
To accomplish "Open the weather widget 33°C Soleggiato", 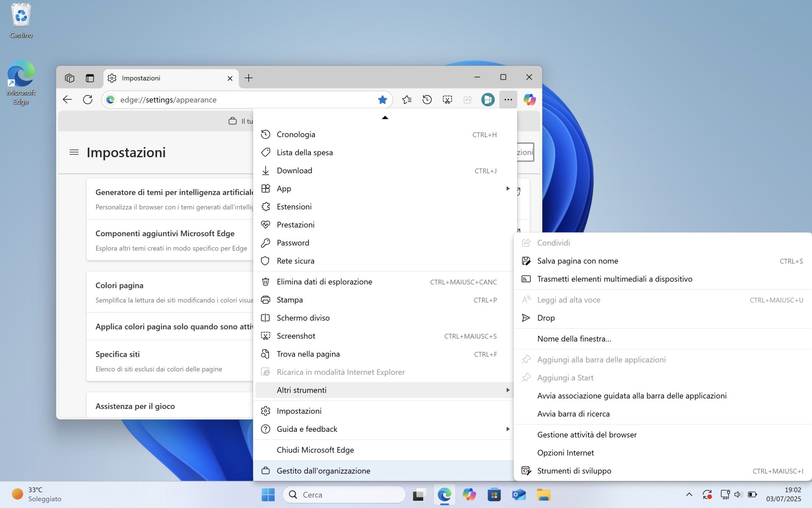I will pyautogui.click(x=37, y=494).
